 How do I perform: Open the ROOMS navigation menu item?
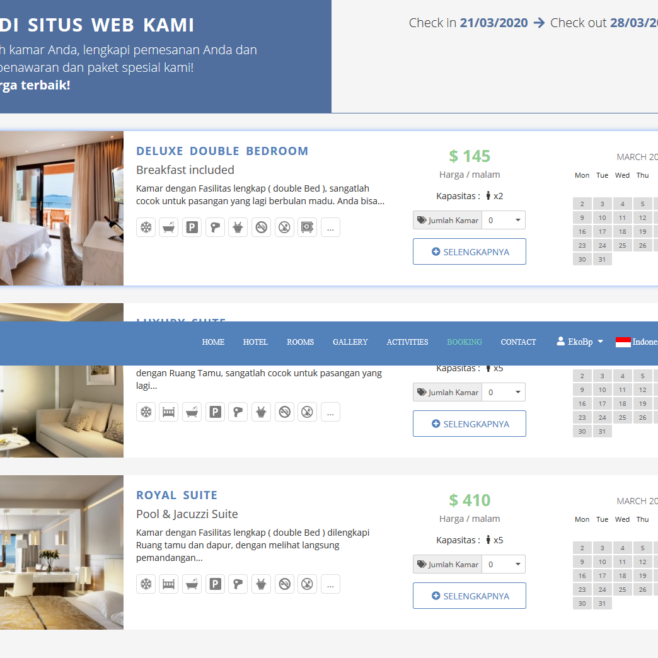(300, 342)
